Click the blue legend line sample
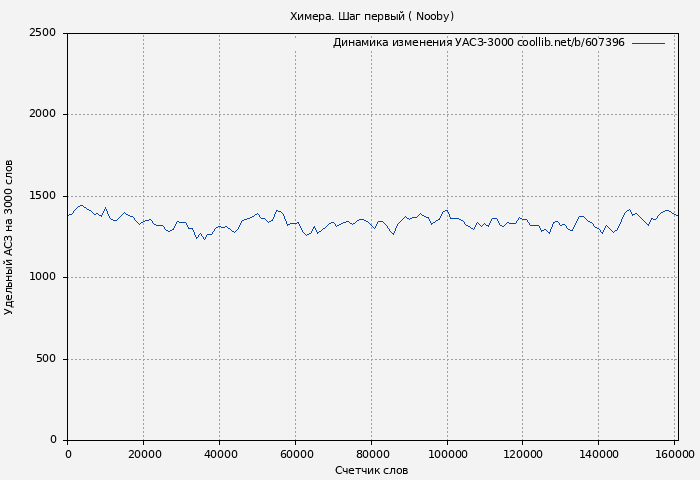 click(648, 43)
